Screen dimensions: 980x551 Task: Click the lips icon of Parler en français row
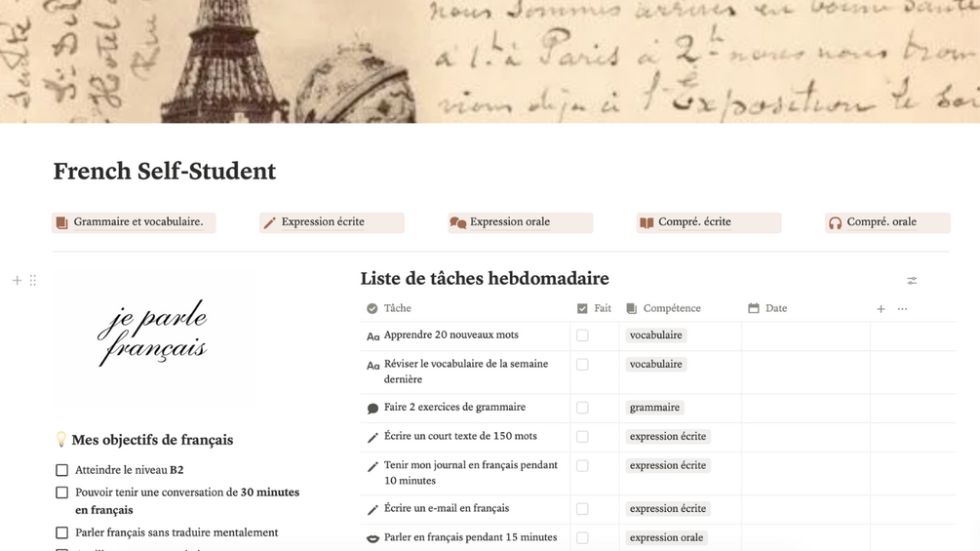click(373, 538)
